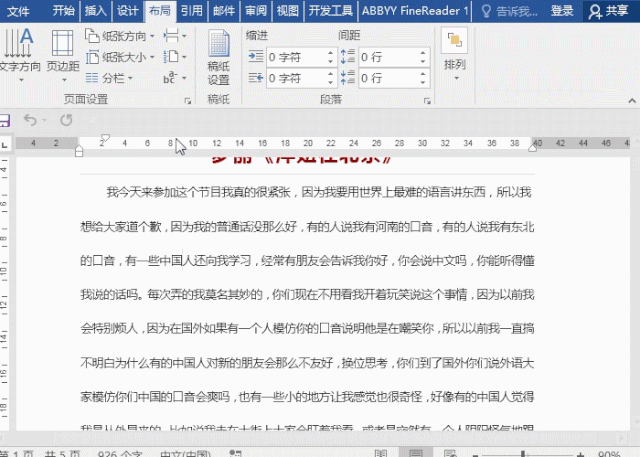Click the 告诉我 tell me search box

coord(509,11)
